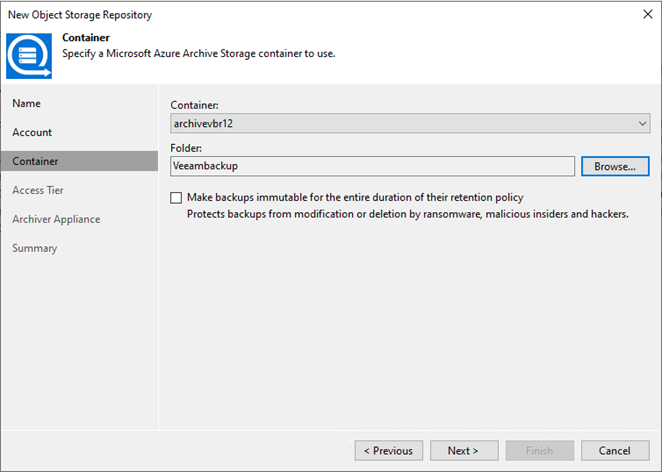Go to the Account wizard step
Screen dimensions: 662x472
tap(32, 133)
